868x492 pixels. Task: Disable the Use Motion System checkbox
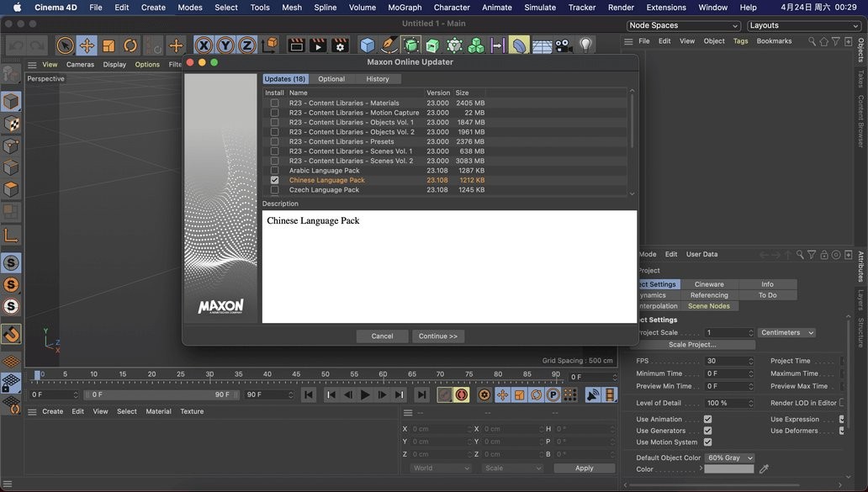707,442
